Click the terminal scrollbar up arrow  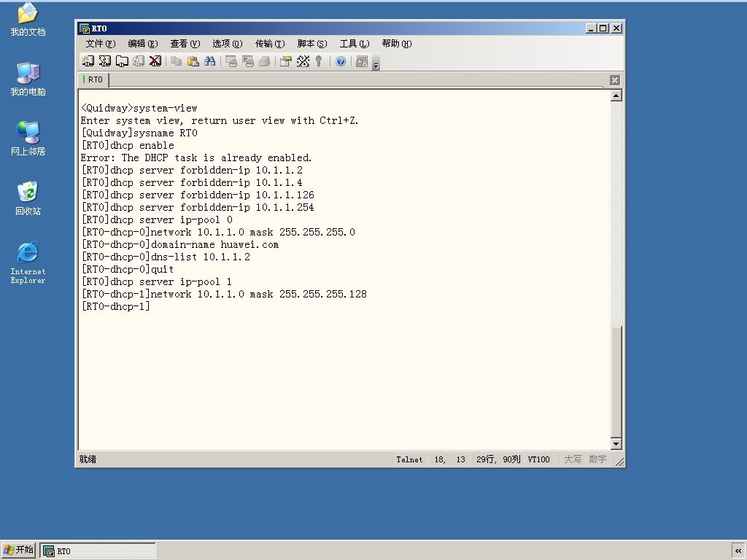(616, 96)
